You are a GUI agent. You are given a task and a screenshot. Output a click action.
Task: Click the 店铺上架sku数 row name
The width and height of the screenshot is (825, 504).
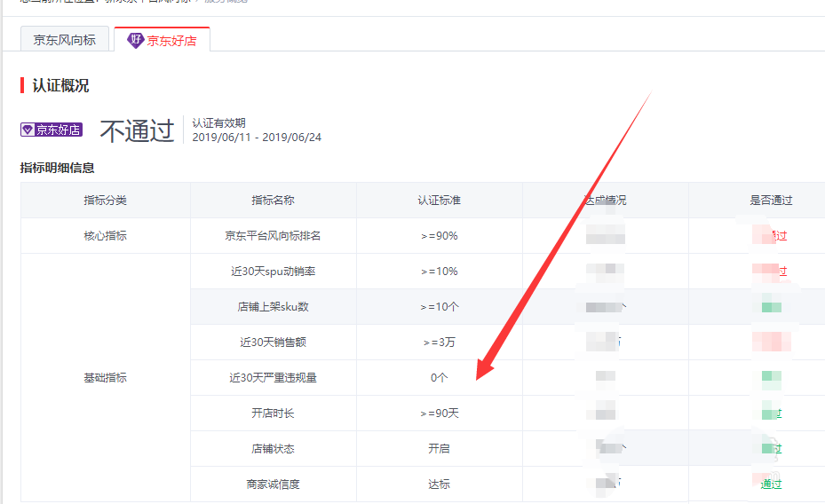coord(273,307)
